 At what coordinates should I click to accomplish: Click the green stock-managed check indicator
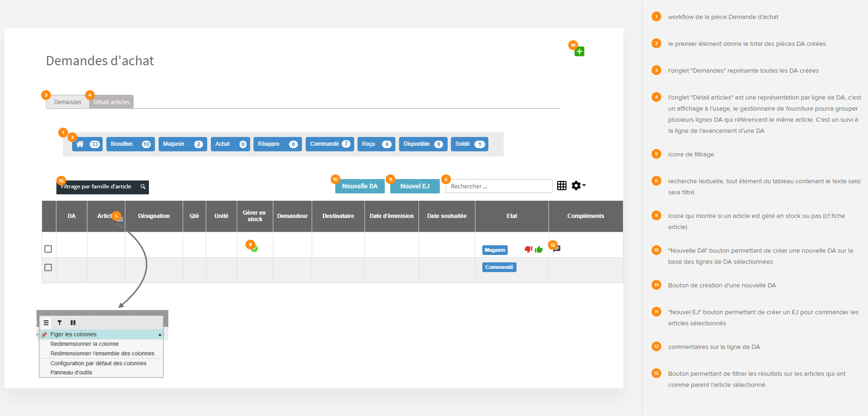pos(254,248)
